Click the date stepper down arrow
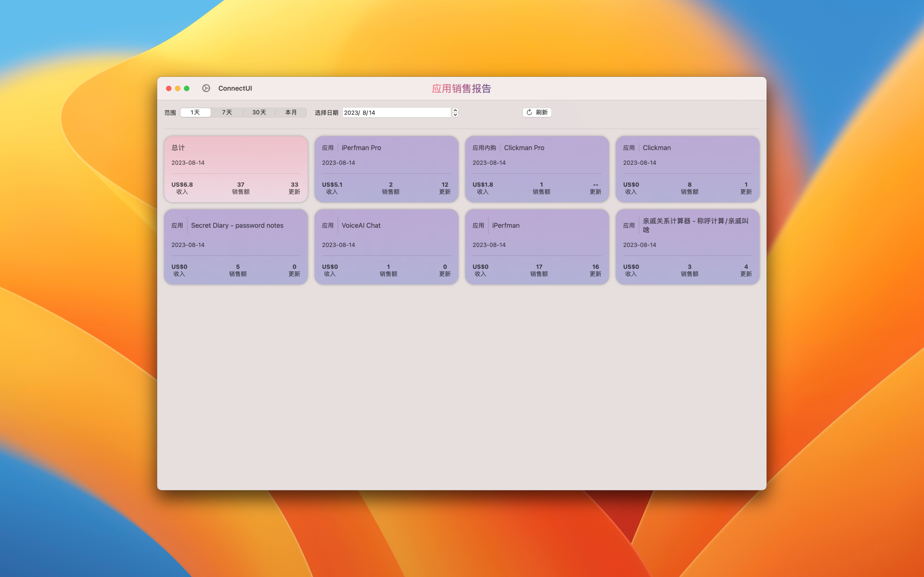Viewport: 924px width, 577px height. 455,114
